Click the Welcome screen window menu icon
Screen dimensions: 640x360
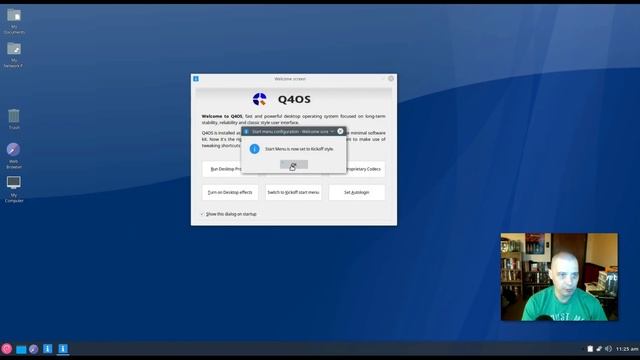(x=196, y=79)
